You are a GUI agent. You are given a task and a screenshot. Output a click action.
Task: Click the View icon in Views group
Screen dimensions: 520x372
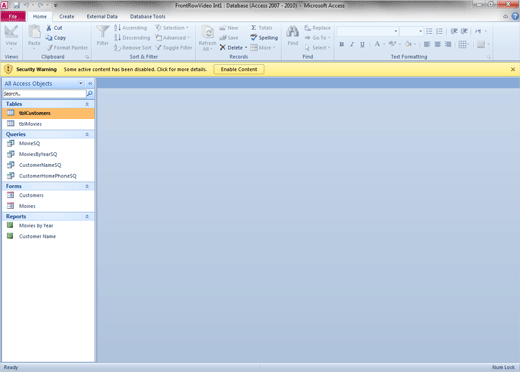(11, 31)
